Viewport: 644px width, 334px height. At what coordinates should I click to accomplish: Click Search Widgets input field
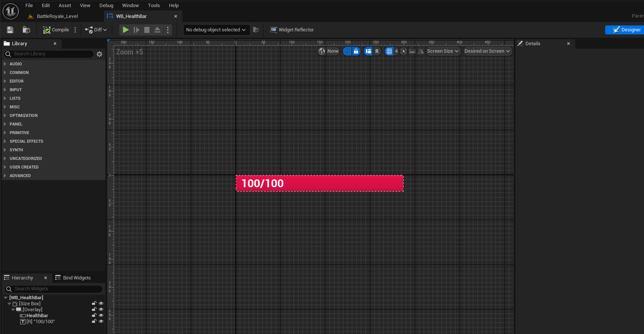click(53, 289)
